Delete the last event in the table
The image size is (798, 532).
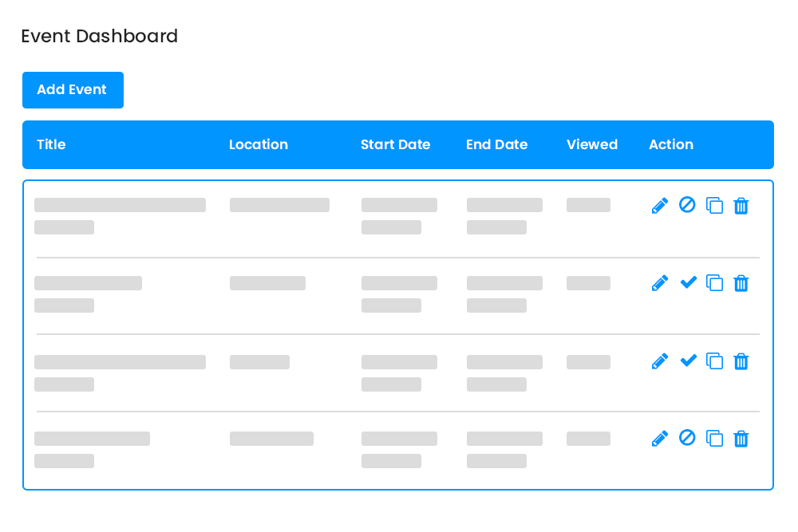741,438
